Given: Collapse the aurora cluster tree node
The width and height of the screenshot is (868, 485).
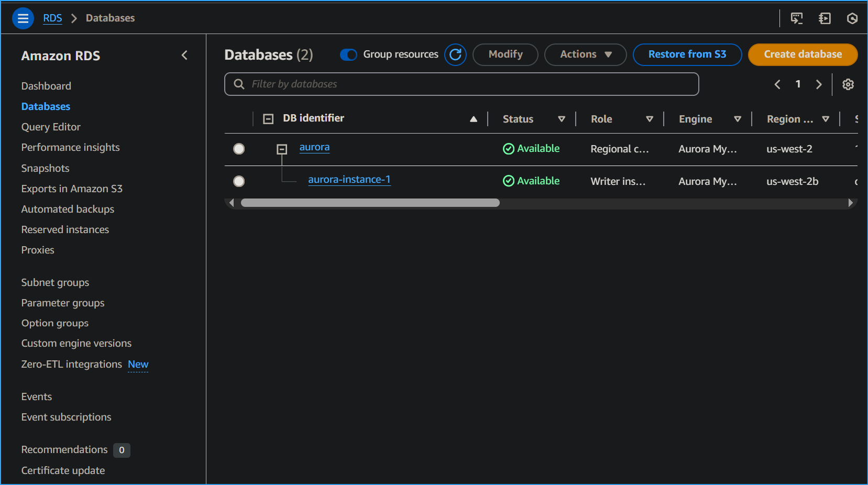Looking at the screenshot, I should click(x=282, y=149).
